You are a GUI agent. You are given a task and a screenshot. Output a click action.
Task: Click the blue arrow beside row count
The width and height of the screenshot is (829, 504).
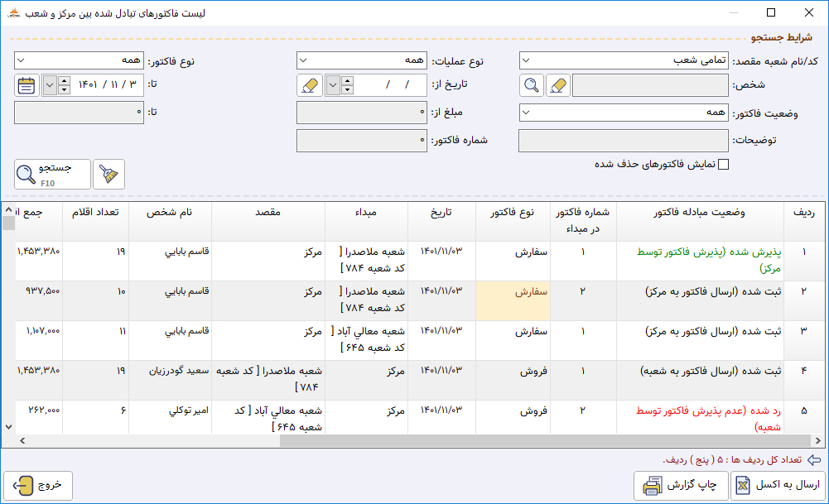tap(814, 460)
